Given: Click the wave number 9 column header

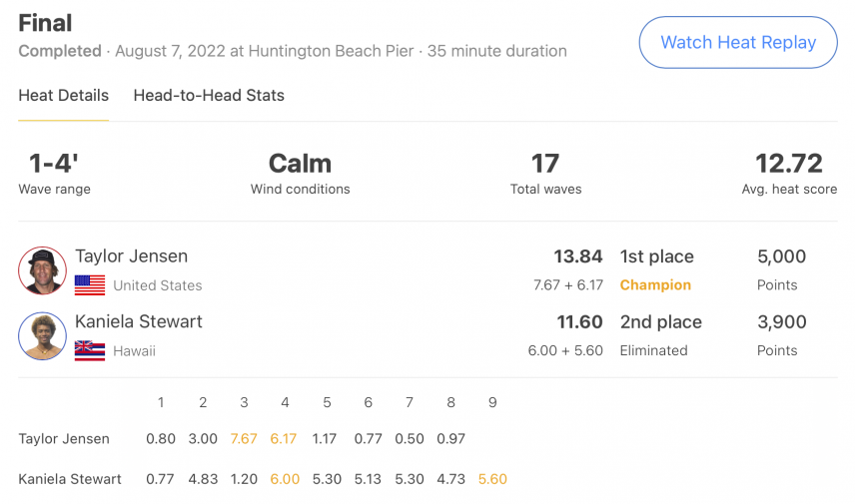Looking at the screenshot, I should [492, 402].
